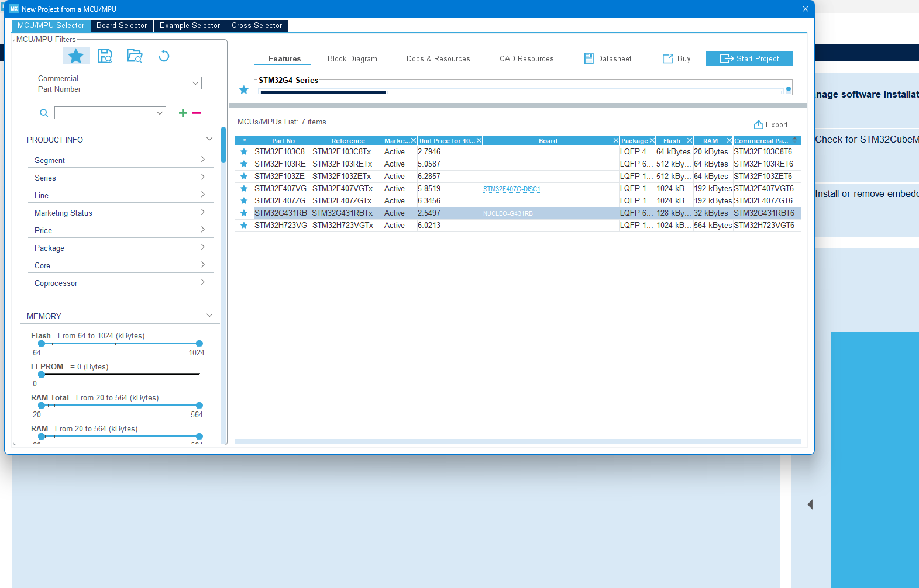Click the Flash maximum slider handle
Viewport: 919px width, 588px height.
click(199, 344)
